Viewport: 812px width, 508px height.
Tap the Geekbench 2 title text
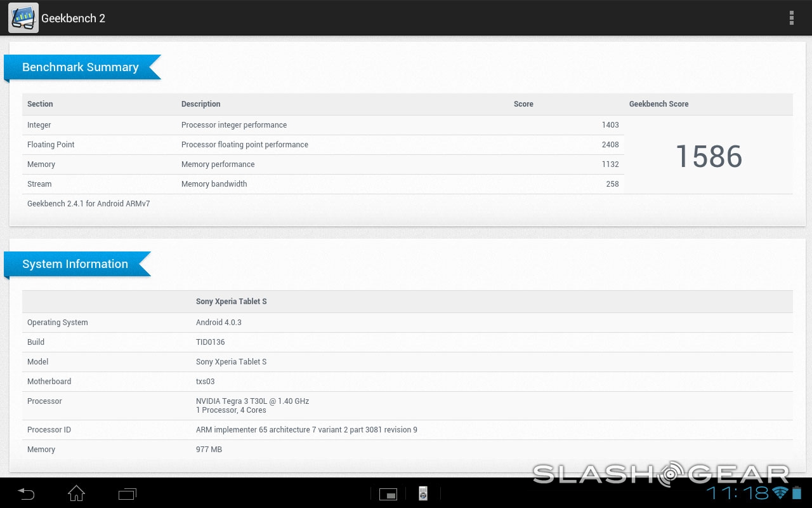(x=73, y=18)
